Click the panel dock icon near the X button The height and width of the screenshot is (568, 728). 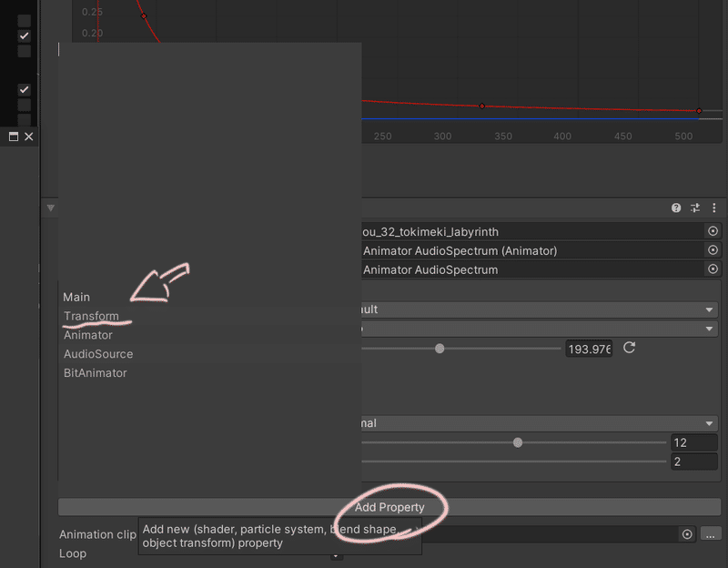[x=13, y=136]
